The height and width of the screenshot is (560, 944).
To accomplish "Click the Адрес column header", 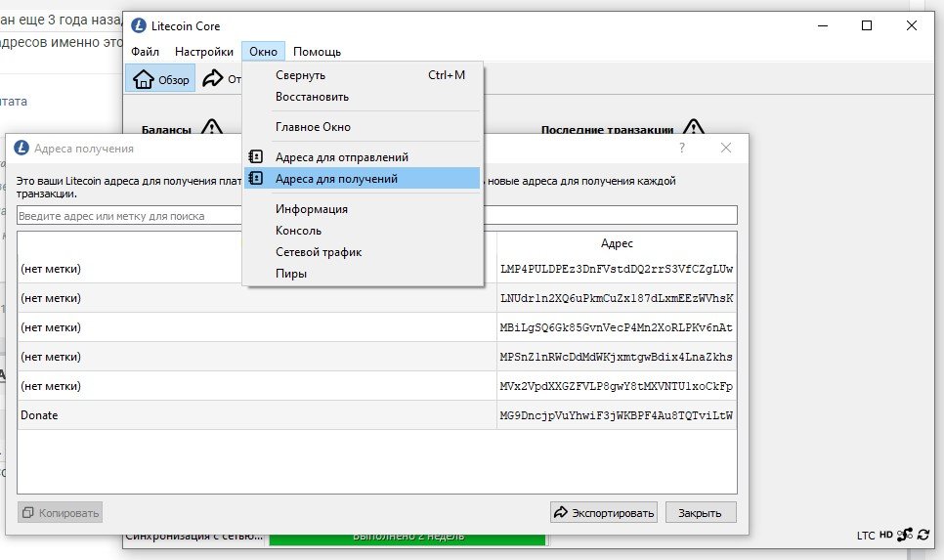I will [x=617, y=243].
